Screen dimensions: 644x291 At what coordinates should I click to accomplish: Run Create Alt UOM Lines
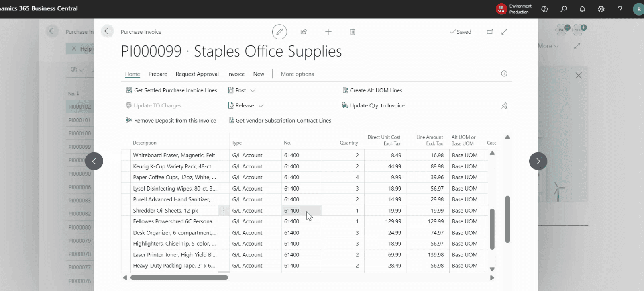coord(372,90)
